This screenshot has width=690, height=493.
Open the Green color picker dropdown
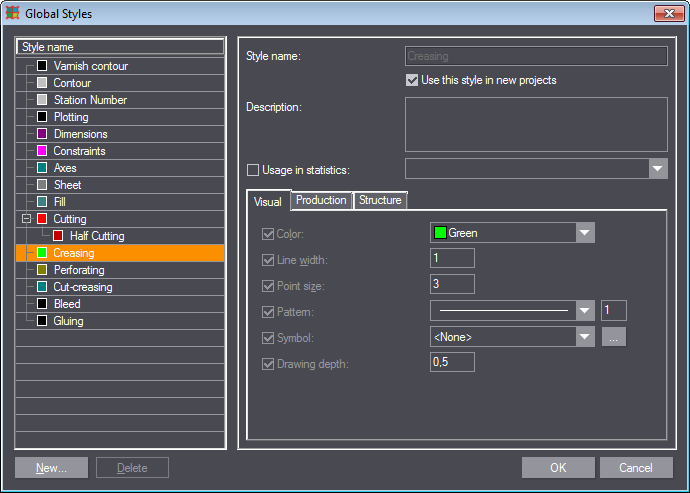(x=585, y=233)
